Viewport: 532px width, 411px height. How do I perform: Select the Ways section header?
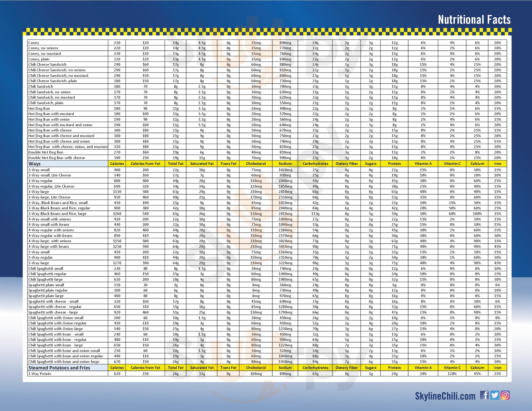click(35, 164)
